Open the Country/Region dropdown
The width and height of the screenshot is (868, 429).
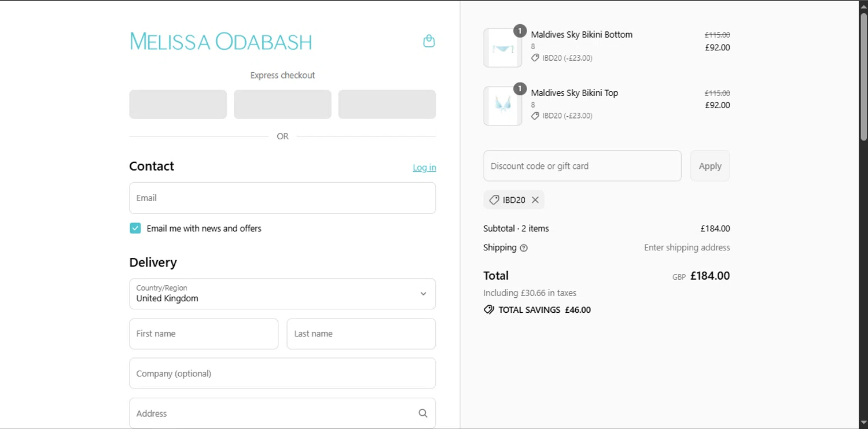[x=282, y=294]
